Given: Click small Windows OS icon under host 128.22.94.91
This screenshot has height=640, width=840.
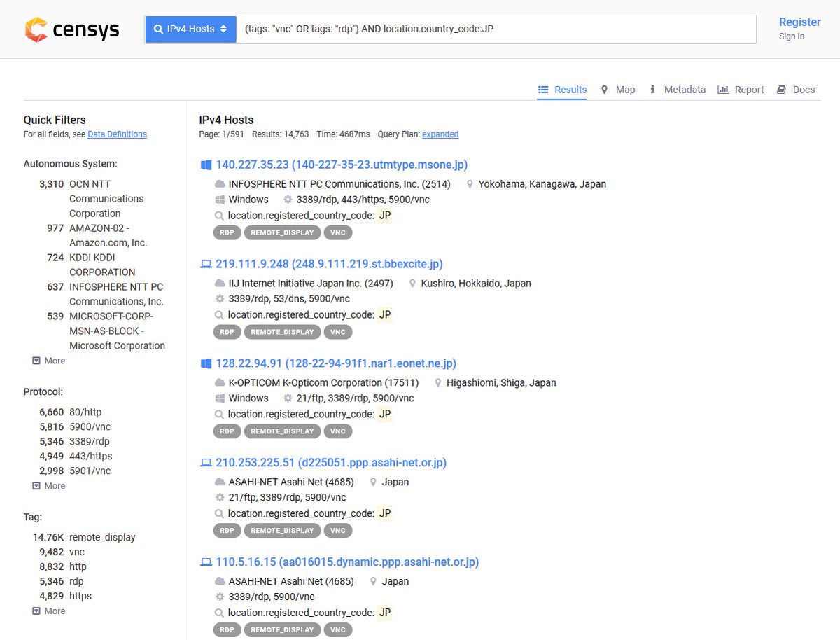Looking at the screenshot, I should click(x=220, y=398).
